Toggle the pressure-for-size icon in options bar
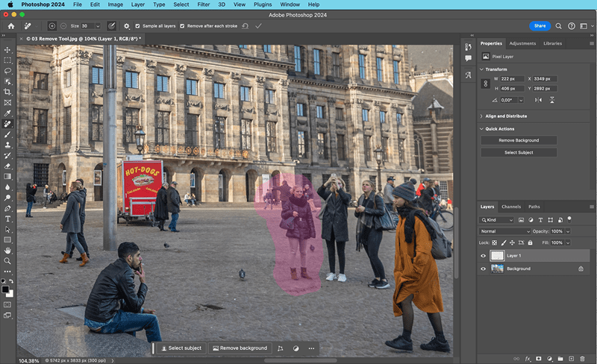The height and width of the screenshot is (364, 597). pos(111,26)
